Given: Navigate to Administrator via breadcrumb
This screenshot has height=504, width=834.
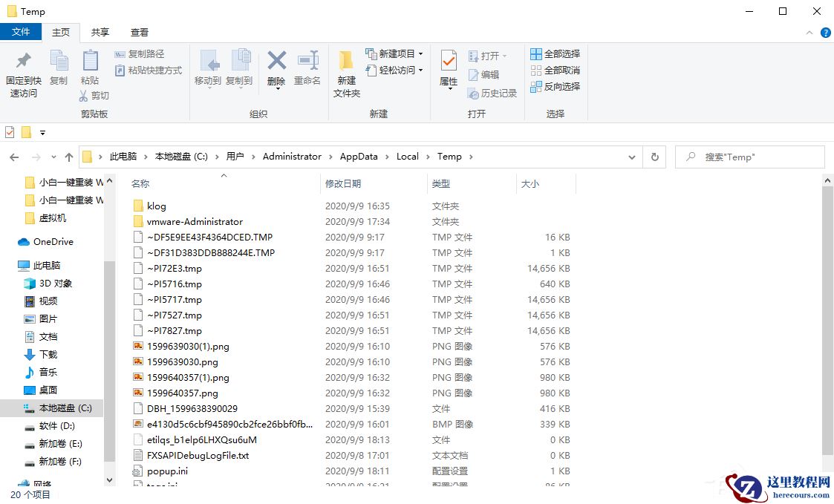Looking at the screenshot, I should coord(291,157).
